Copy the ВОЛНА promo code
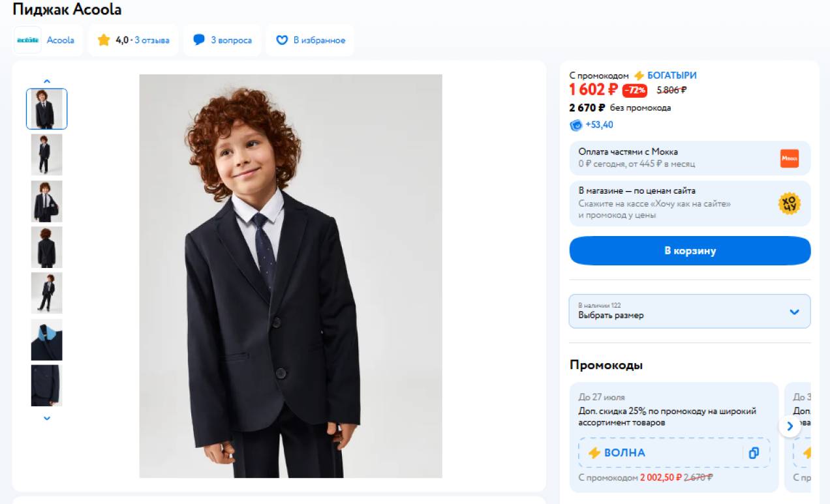830x504 pixels. [754, 452]
